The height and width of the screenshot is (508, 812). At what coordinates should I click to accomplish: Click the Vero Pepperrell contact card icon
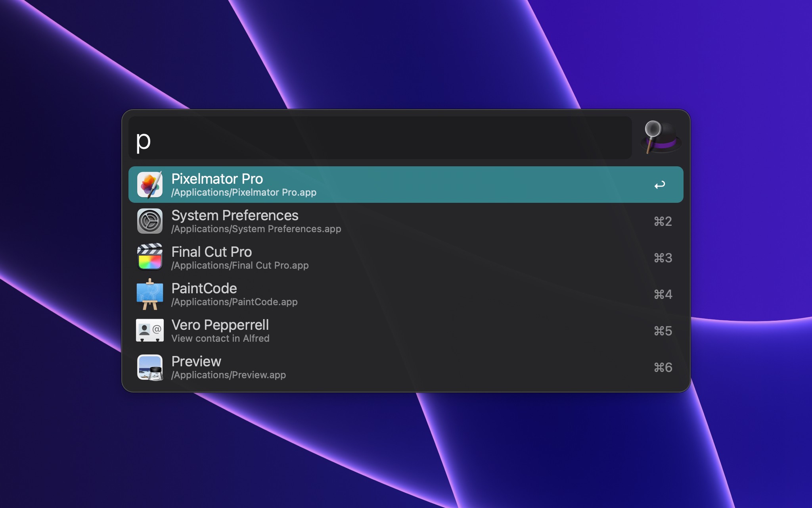point(150,330)
